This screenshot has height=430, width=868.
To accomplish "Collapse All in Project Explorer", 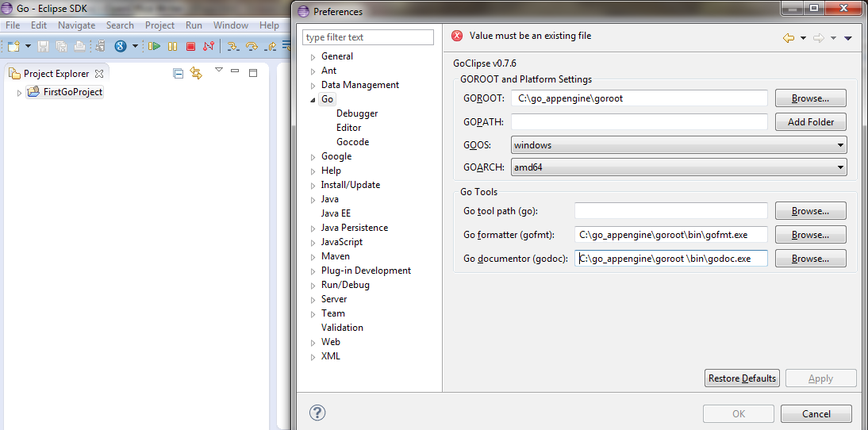I will tap(179, 73).
